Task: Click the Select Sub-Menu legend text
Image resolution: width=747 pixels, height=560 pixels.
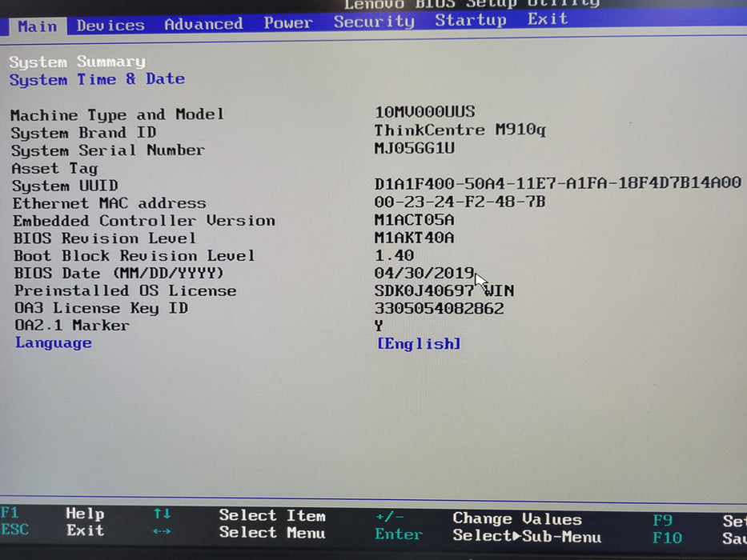Action: (x=527, y=537)
